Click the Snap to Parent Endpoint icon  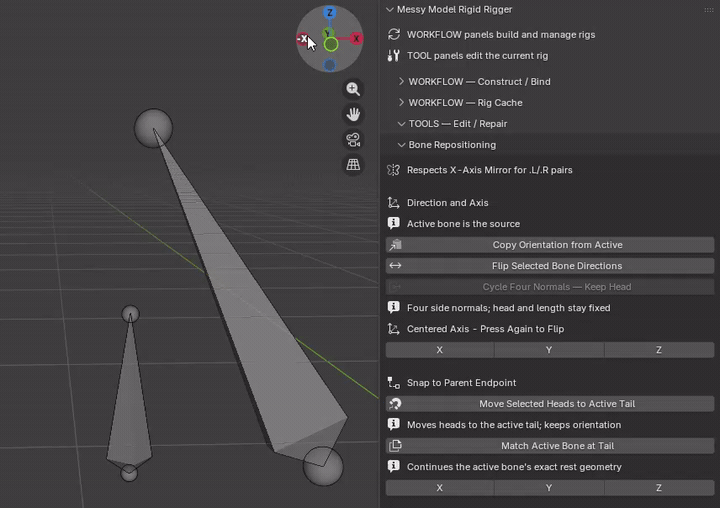tap(394, 383)
